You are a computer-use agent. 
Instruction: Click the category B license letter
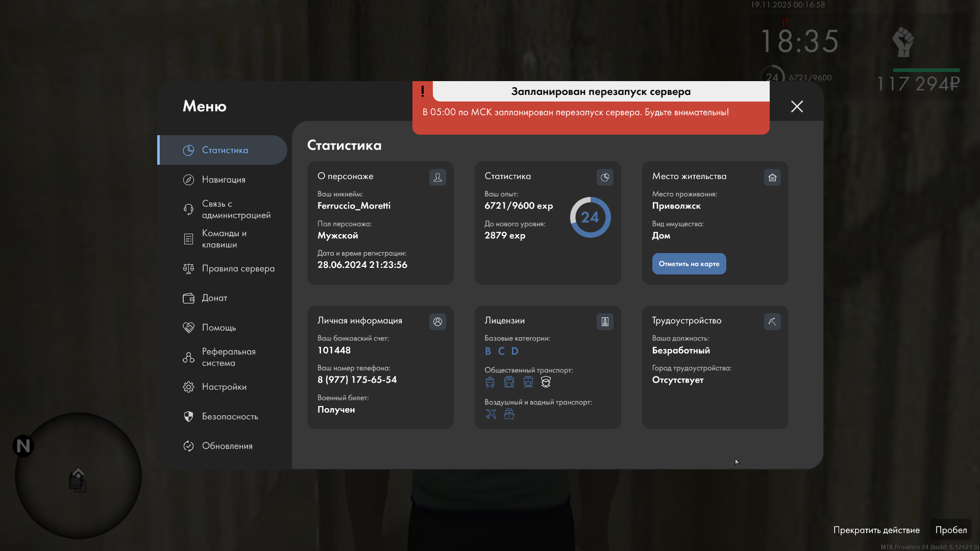(488, 351)
